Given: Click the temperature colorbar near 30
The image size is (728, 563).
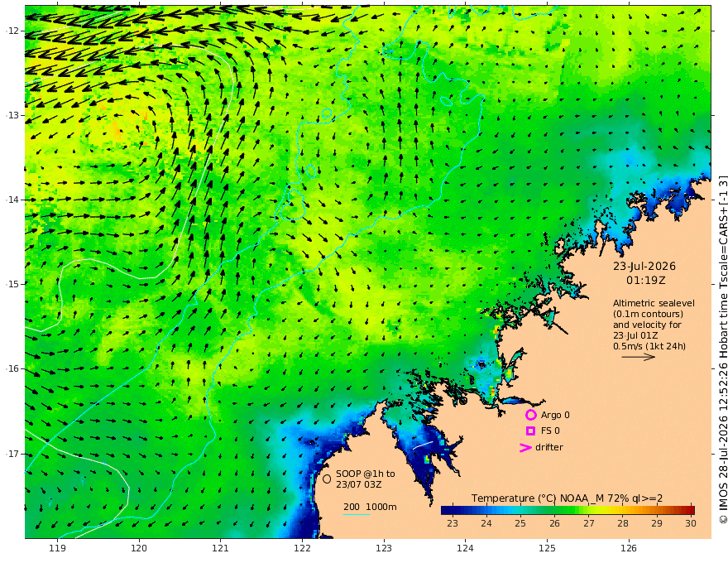Looking at the screenshot, I should [x=691, y=510].
